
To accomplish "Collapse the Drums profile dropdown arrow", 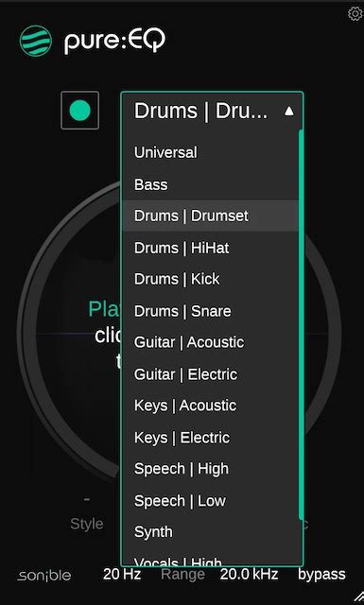I will click(288, 112).
